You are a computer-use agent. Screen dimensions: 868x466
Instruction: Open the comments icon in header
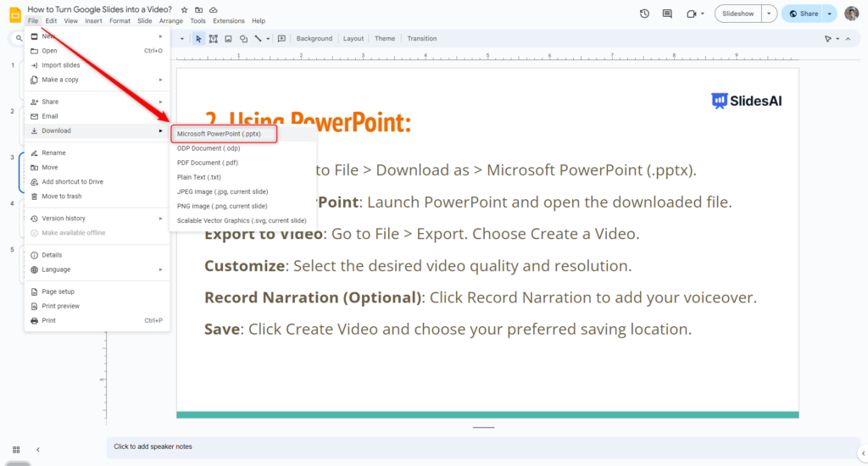667,14
